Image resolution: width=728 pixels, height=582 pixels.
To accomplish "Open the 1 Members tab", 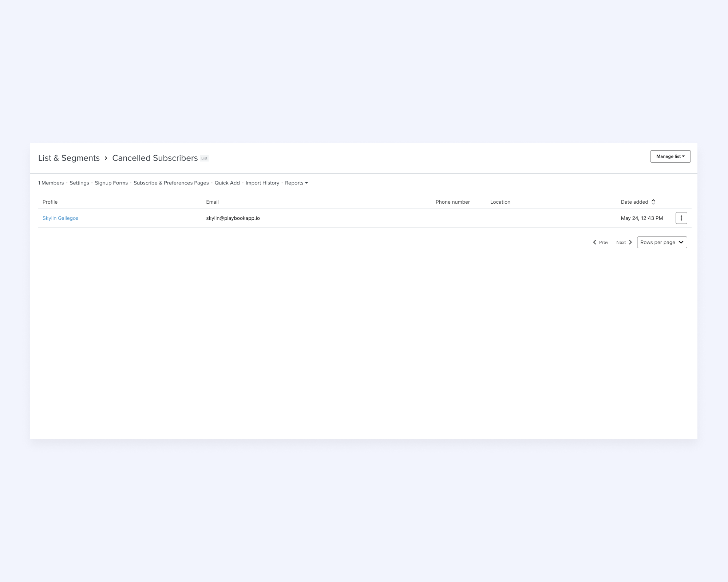I will [x=51, y=183].
